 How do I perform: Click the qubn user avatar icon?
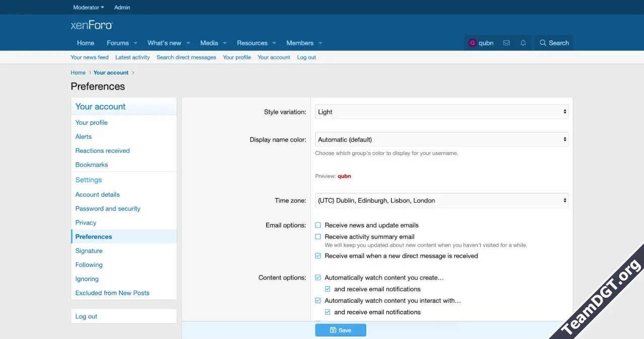(x=472, y=43)
